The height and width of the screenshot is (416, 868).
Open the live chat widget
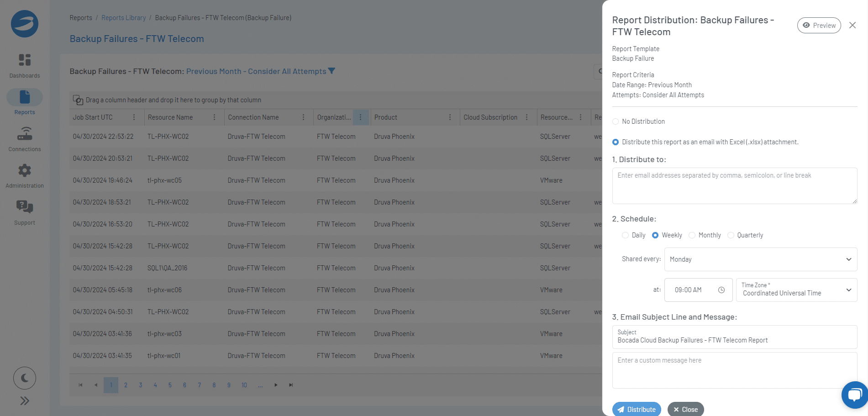854,395
